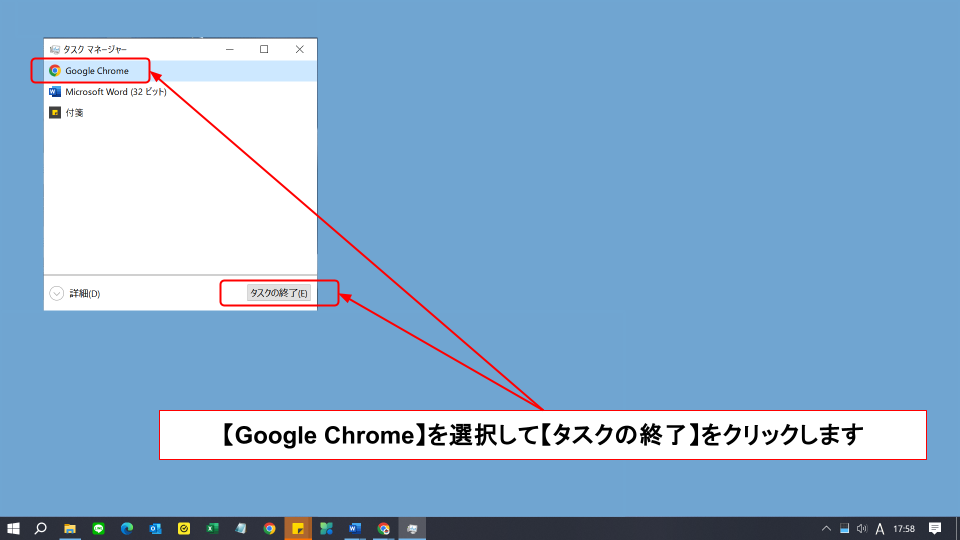960x540 pixels.
Task: Select the 付箋 sticky notes task
Action: [x=74, y=113]
